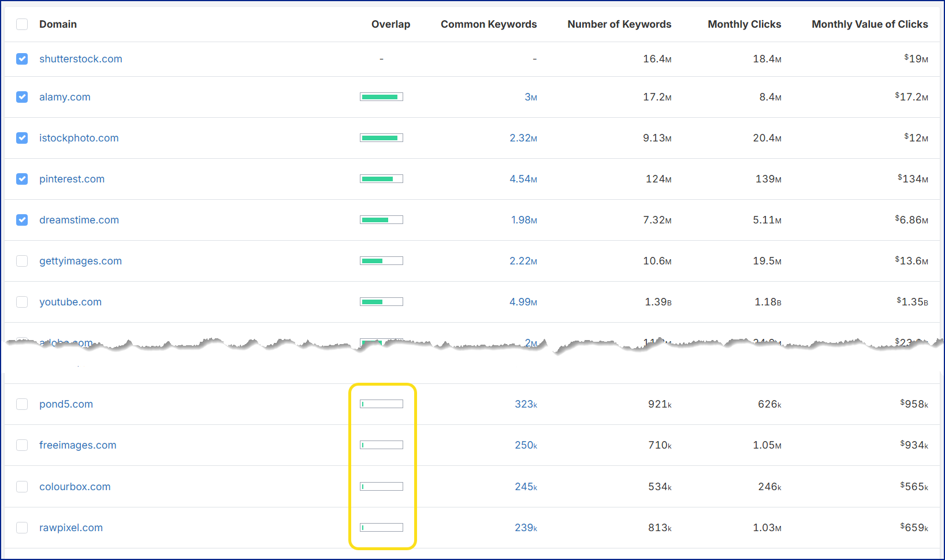This screenshot has width=945, height=560.
Task: Open the rawpixel.com domain link
Action: (x=71, y=528)
